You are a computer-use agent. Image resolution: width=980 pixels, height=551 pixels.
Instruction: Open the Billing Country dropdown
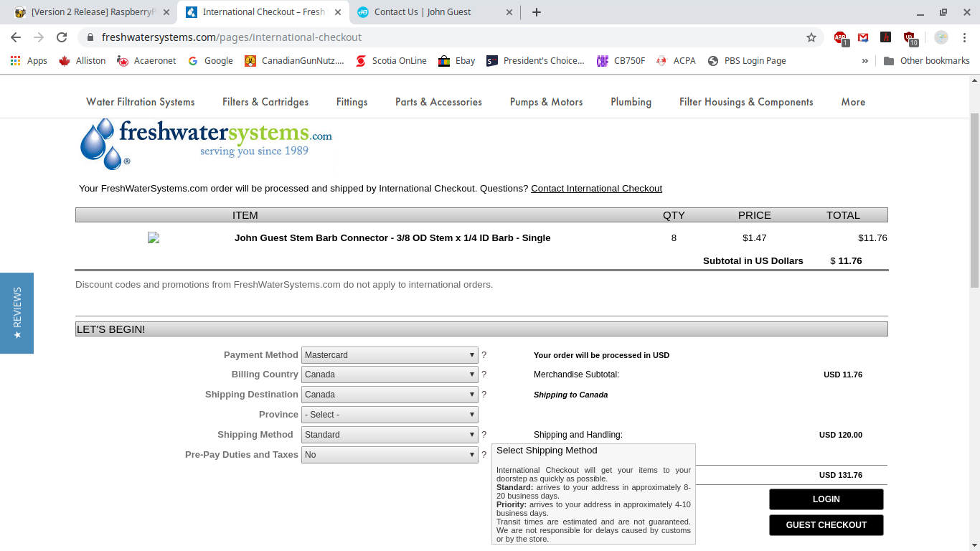point(390,375)
